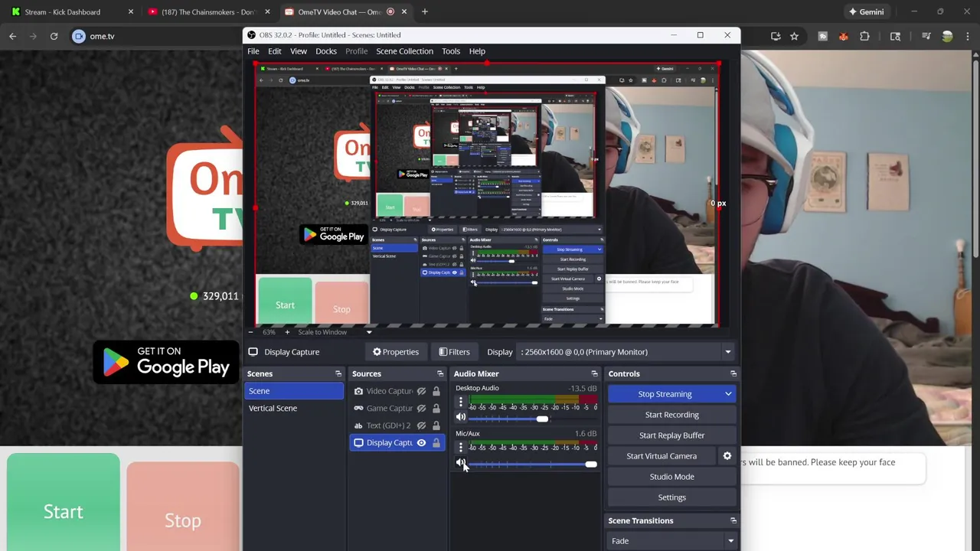Viewport: 980px width, 551px height.
Task: Open Desktop Audio three-dot options menu
Action: 461,402
